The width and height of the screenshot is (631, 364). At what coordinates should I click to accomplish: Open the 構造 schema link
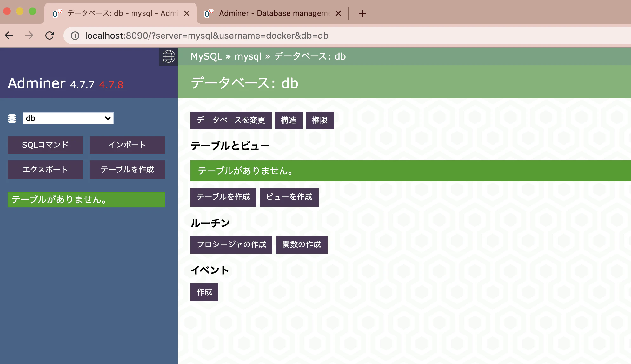[289, 120]
